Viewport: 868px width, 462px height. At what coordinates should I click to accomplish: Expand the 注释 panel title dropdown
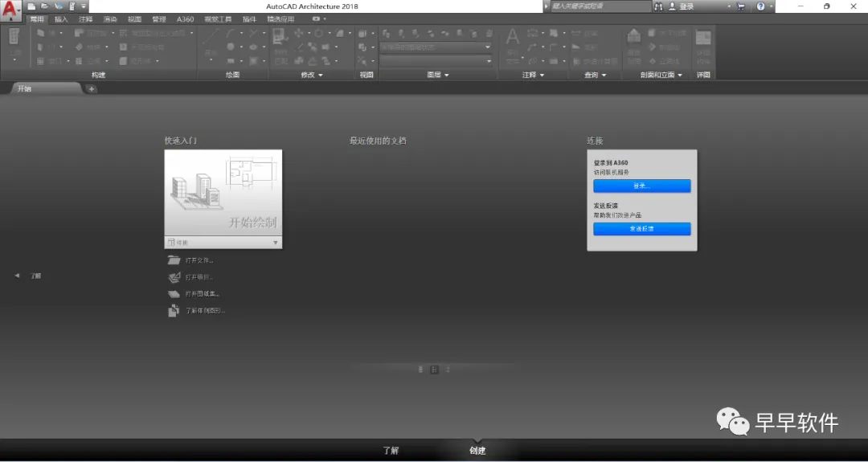(533, 75)
